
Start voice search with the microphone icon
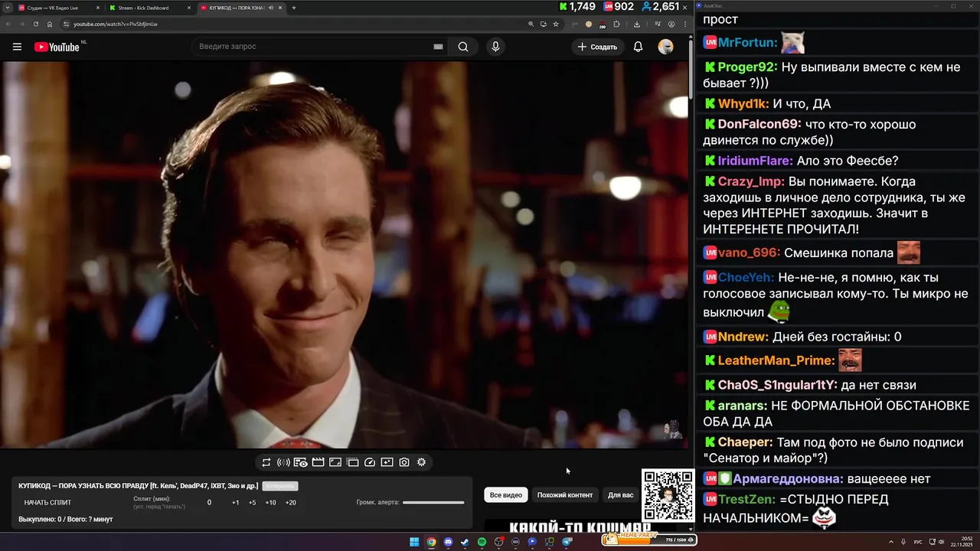coord(495,47)
